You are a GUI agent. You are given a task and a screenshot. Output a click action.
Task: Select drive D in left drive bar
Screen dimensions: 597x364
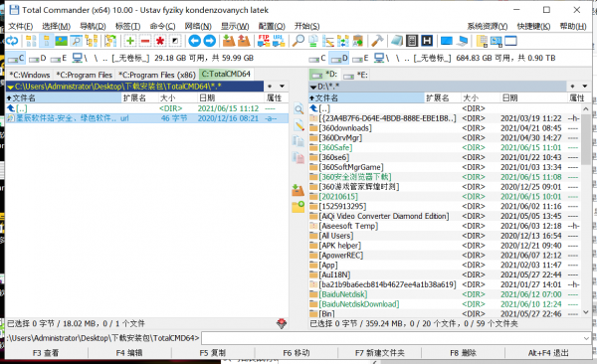pyautogui.click(x=38, y=59)
